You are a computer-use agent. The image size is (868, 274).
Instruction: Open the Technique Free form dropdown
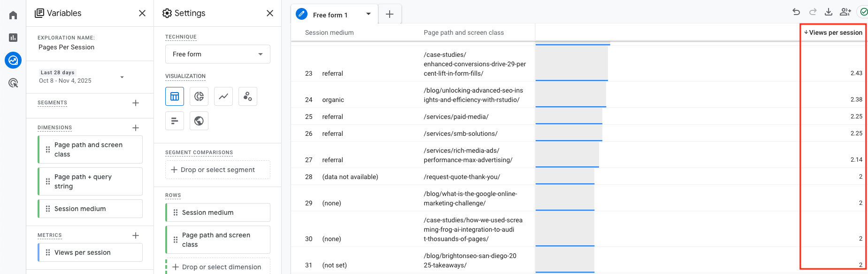[x=218, y=54]
